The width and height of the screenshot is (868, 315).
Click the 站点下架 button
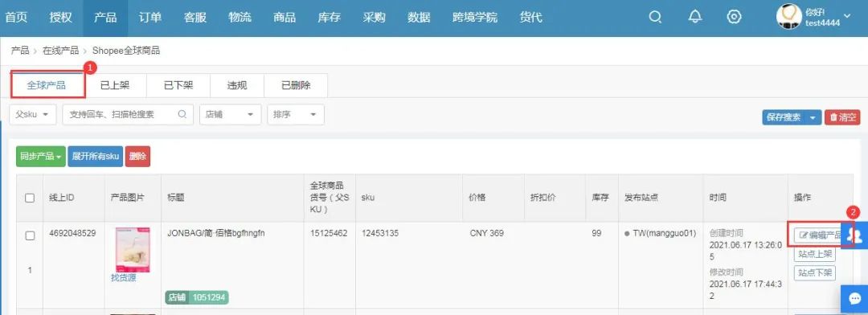click(x=815, y=273)
